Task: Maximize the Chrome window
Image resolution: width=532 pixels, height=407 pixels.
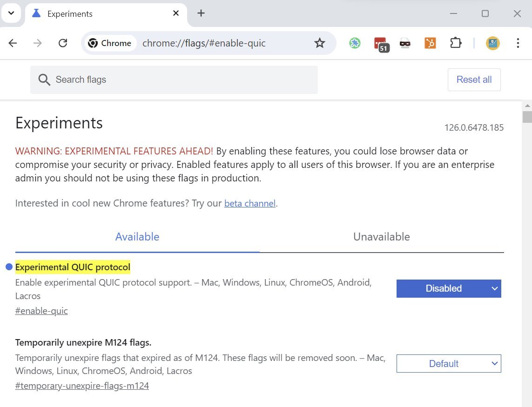Action: [485, 13]
